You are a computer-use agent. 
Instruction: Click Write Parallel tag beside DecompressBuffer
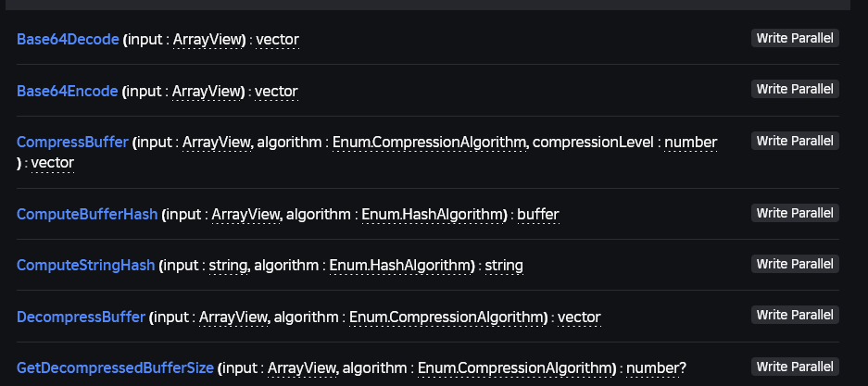[795, 315]
